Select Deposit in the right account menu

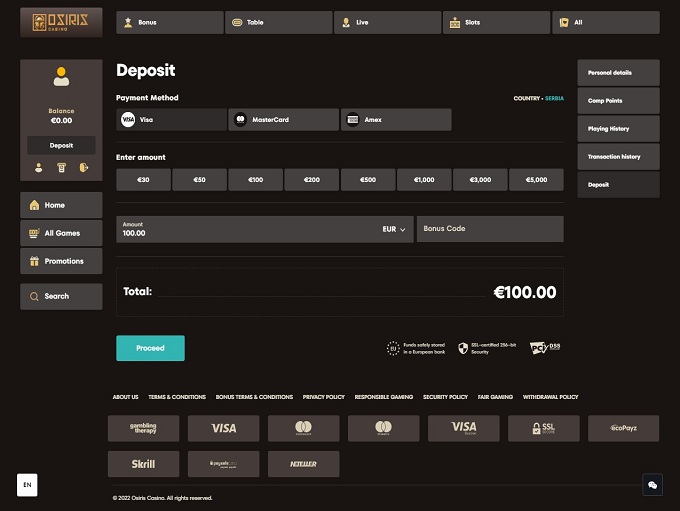618,185
